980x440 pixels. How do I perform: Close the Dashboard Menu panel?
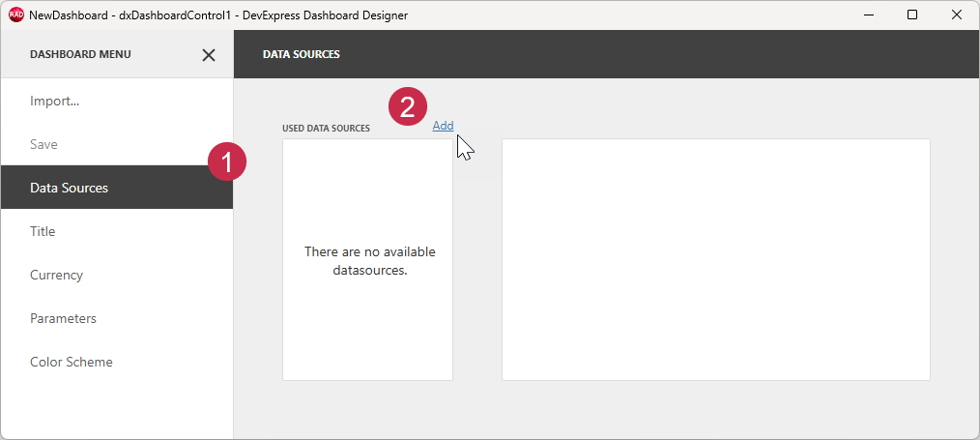click(x=209, y=55)
